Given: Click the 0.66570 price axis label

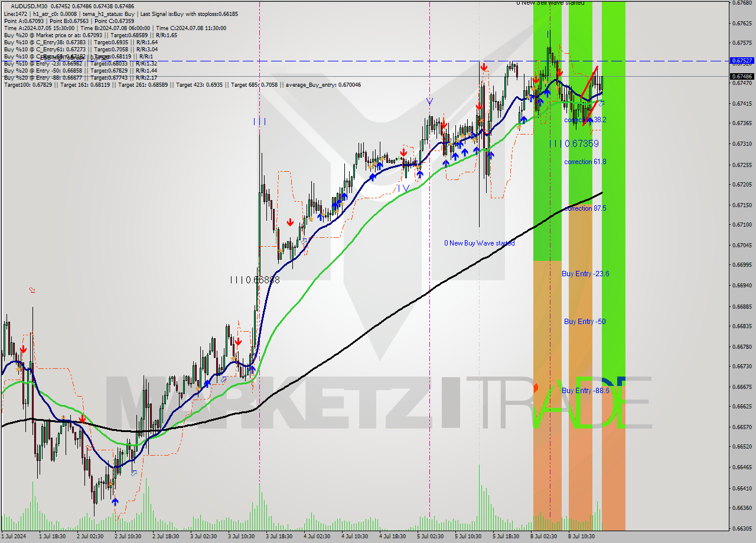Looking at the screenshot, I should (742, 427).
